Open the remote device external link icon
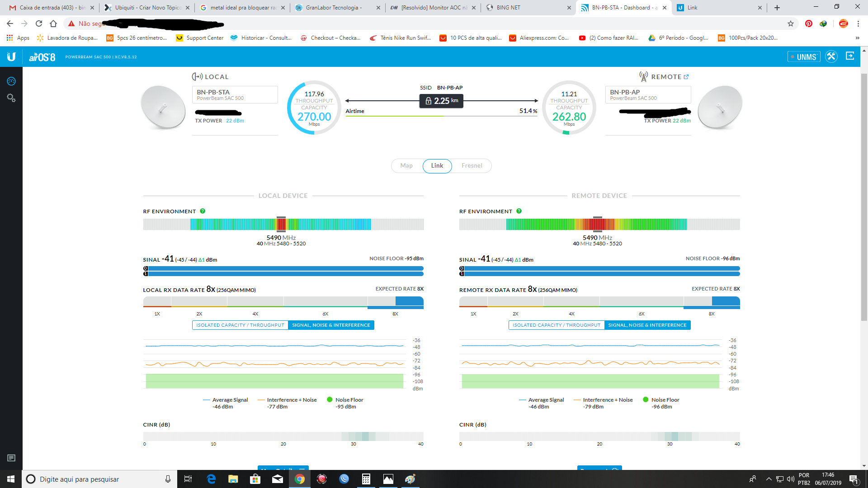 click(686, 77)
